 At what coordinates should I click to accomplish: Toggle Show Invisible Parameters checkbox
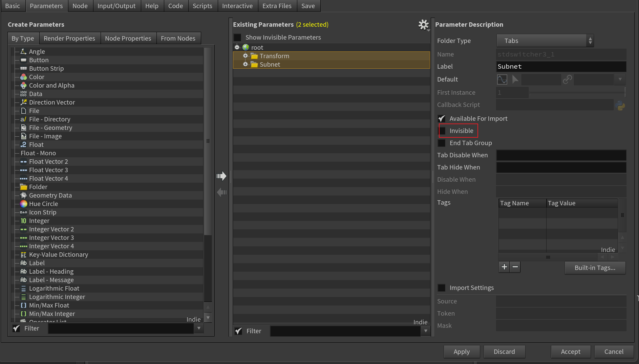(x=238, y=37)
